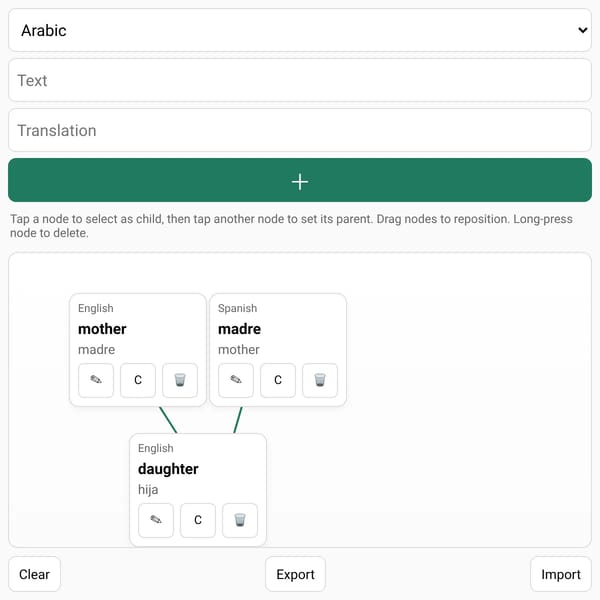Focus the Translation input field
600x600 pixels.
pos(300,130)
